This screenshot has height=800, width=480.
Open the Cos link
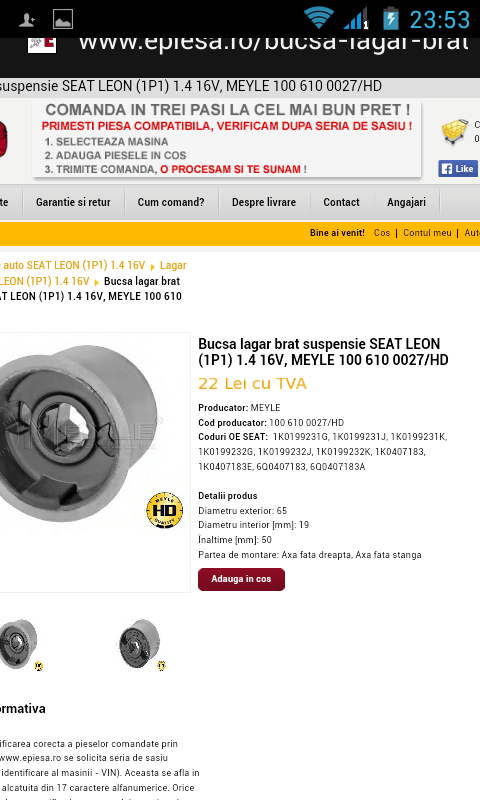382,233
